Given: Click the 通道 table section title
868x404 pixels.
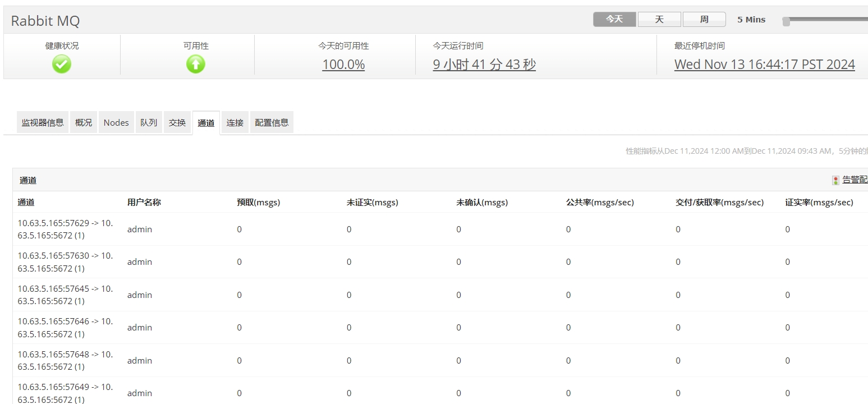Looking at the screenshot, I should click(28, 180).
